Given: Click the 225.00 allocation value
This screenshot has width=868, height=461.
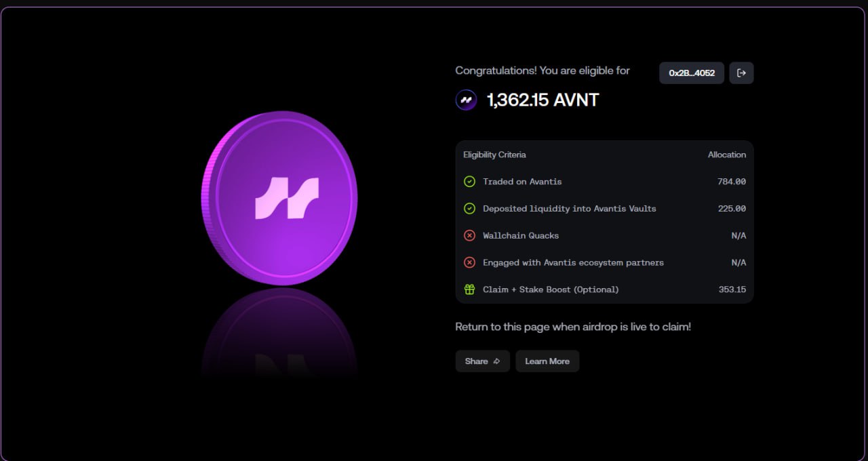Looking at the screenshot, I should [x=732, y=209].
